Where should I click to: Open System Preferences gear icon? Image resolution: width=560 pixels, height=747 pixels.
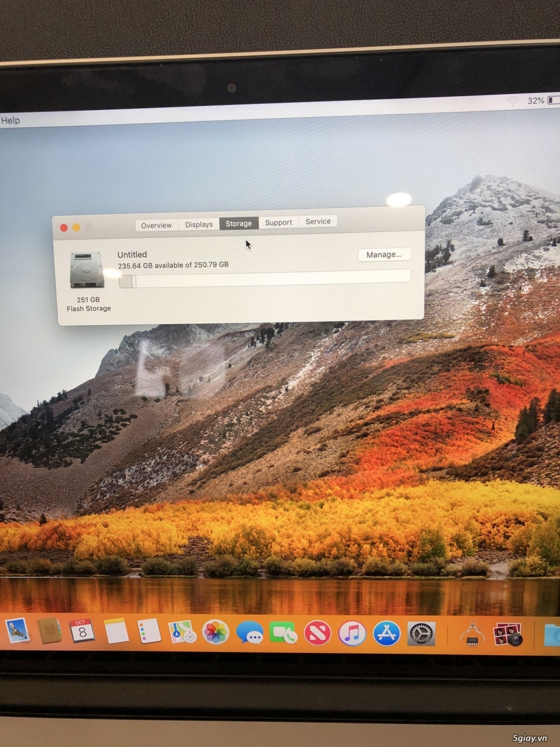coord(421,634)
